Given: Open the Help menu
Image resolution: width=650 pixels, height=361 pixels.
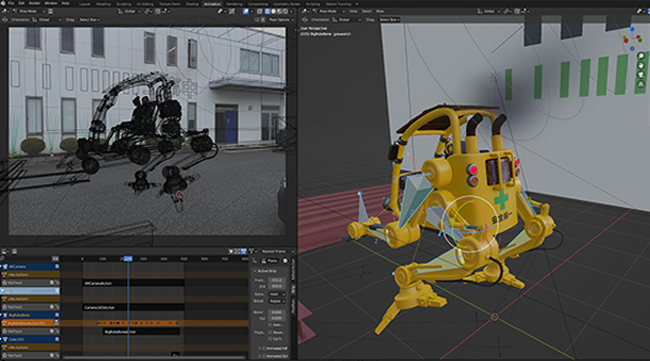Looking at the screenshot, I should pos(65,3).
